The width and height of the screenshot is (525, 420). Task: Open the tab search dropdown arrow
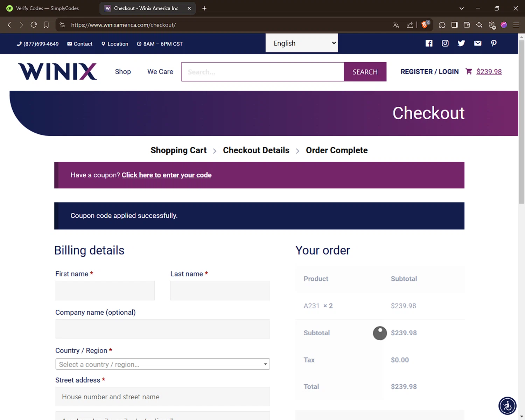(462, 8)
